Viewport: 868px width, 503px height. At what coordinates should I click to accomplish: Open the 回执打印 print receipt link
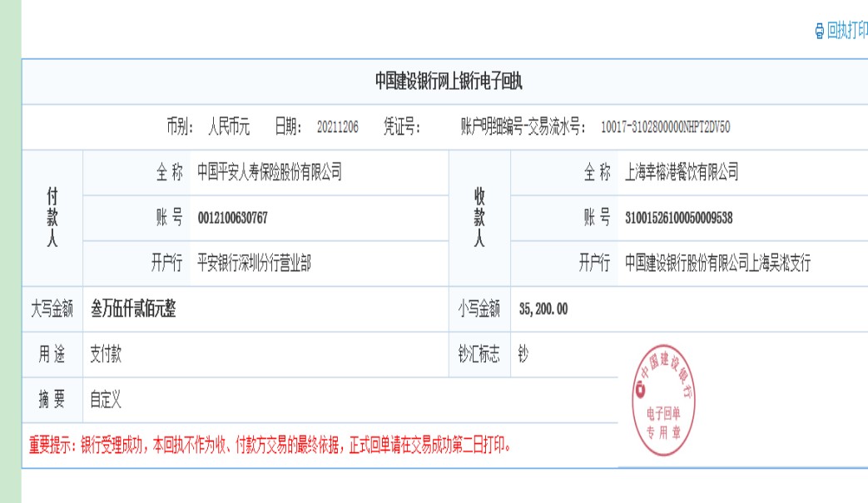(846, 32)
